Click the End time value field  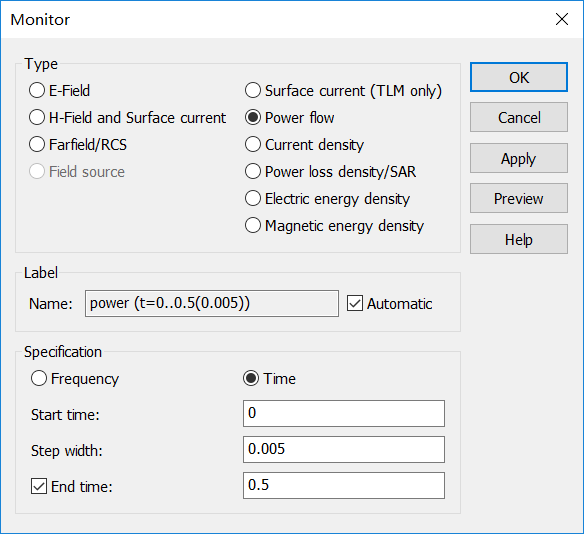click(344, 486)
